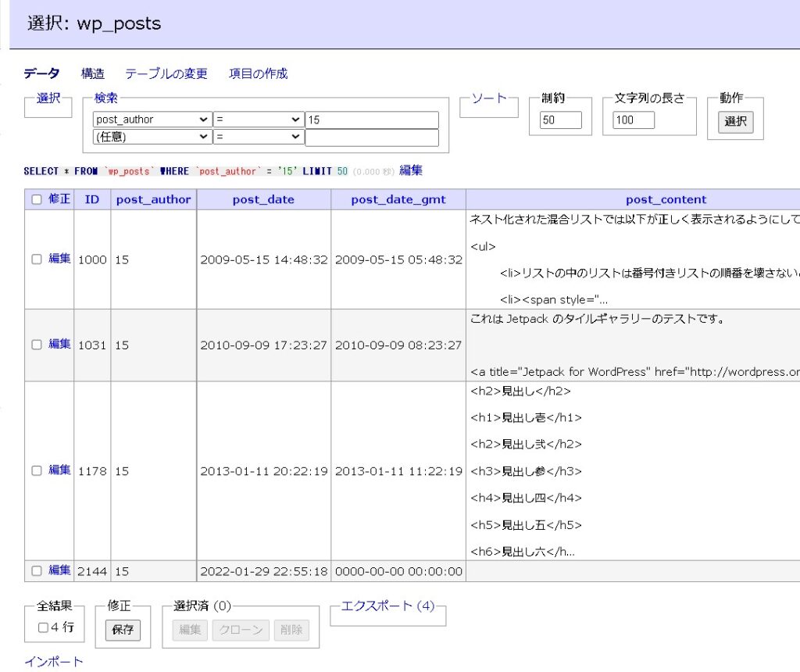
Task: Click the 保存 button
Action: [123, 630]
